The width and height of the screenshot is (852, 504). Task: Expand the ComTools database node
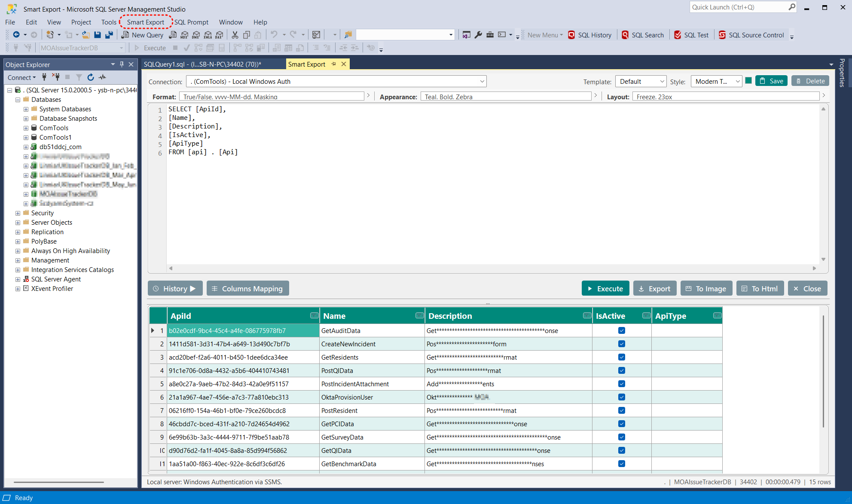coord(26,128)
